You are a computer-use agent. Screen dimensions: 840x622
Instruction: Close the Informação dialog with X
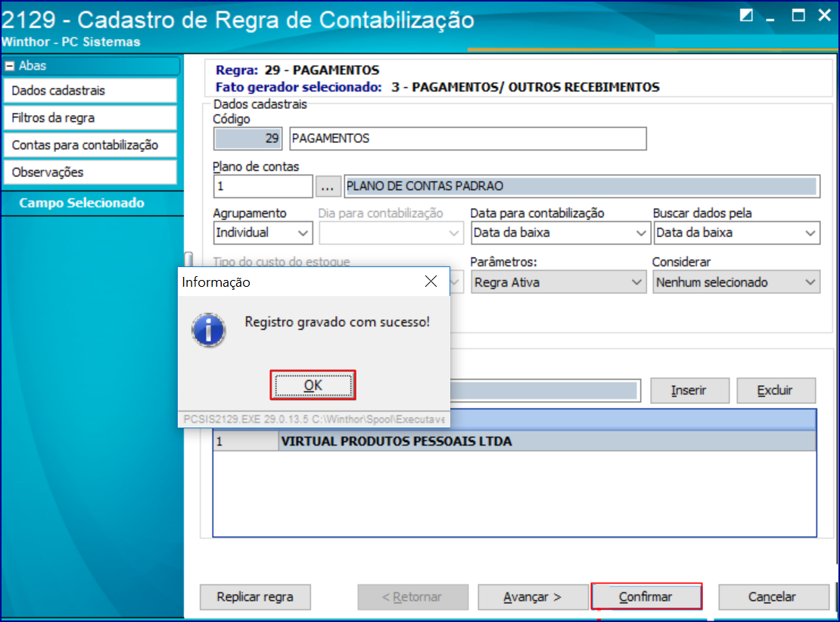pos(431,281)
